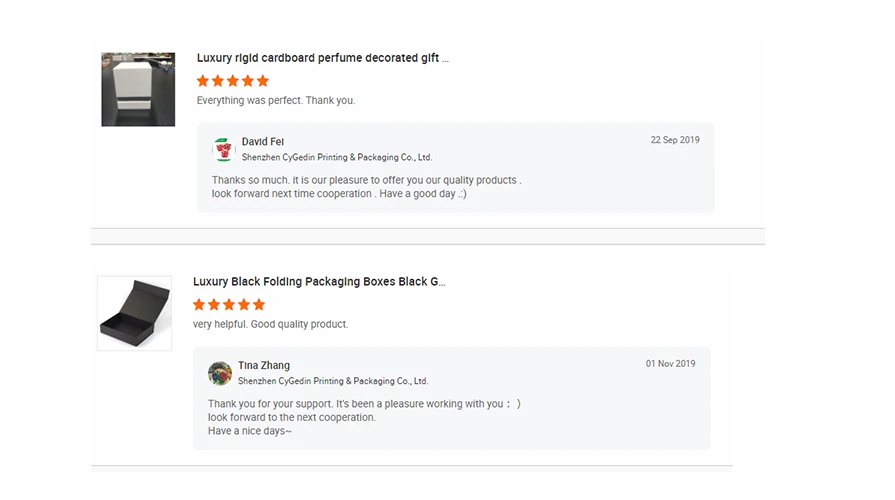Viewport: 895px width, 500px height.
Task: Click the five-star rating on the first review
Action: click(233, 81)
